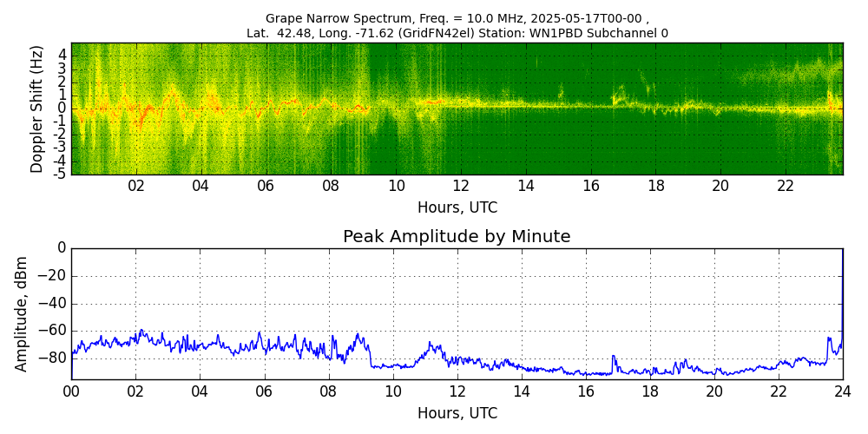Click Doppler Shift axis tick '-1'
868x434 pixels.
pos(61,122)
